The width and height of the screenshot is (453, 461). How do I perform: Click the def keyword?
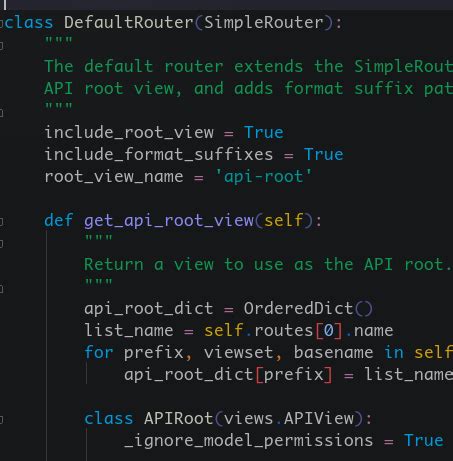(59, 220)
